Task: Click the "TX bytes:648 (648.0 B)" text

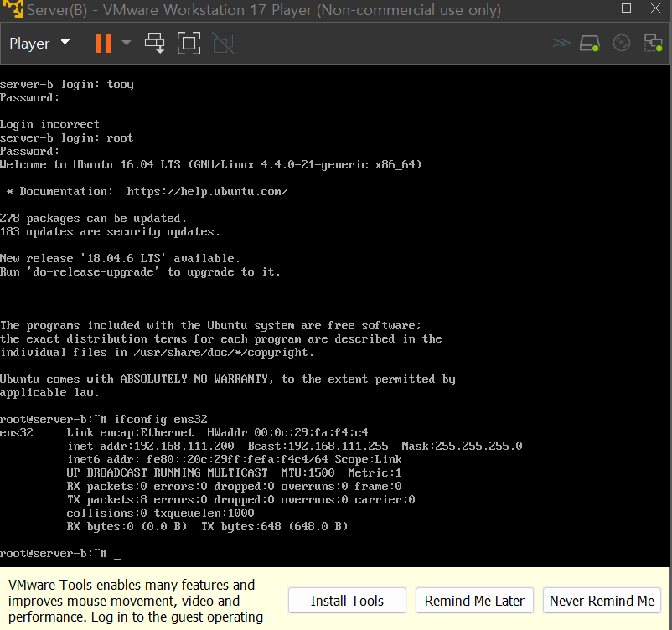Action: click(274, 526)
